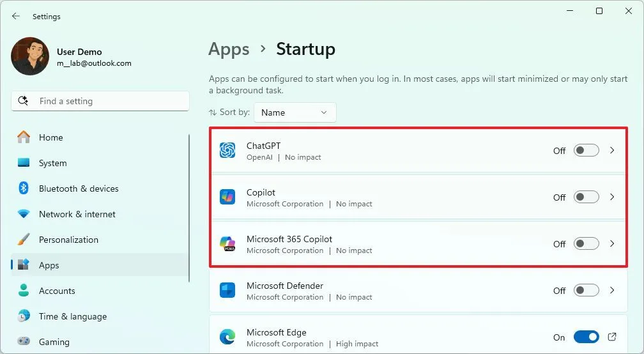Open the Sort by Name dropdown
Image resolution: width=644 pixels, height=354 pixels.
pos(295,112)
